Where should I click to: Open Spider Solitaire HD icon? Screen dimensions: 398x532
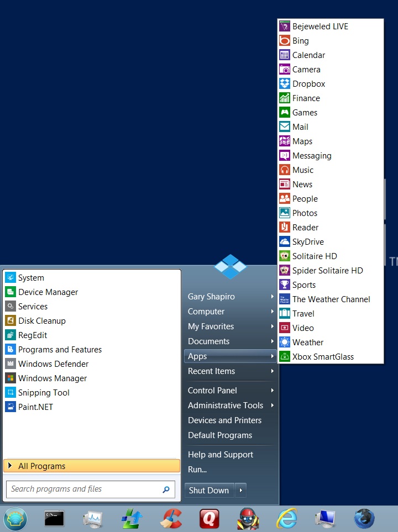[285, 270]
